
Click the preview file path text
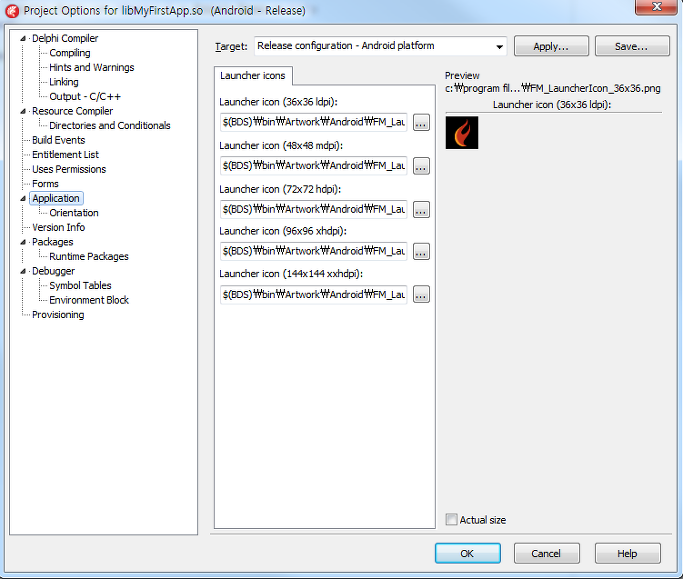coord(552,88)
